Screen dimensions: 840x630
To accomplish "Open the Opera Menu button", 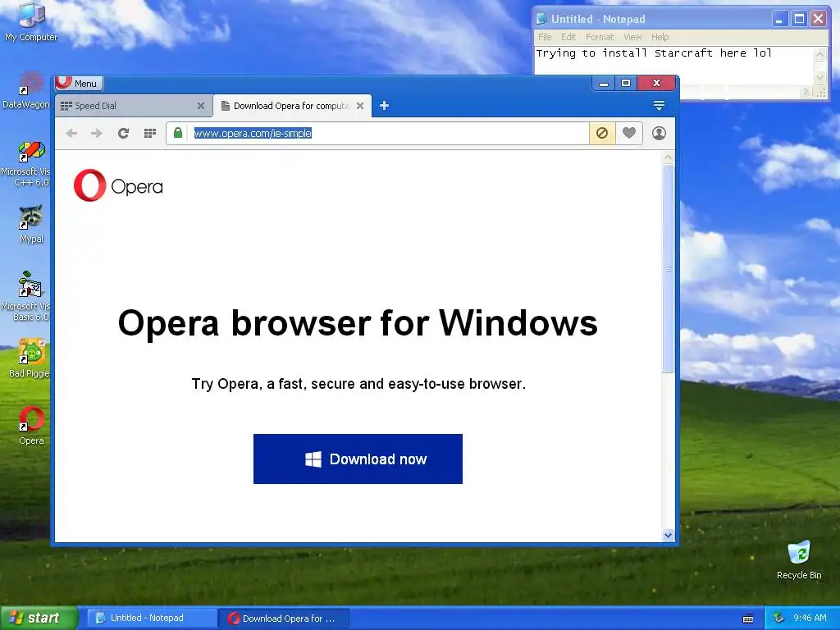I will pyautogui.click(x=79, y=83).
